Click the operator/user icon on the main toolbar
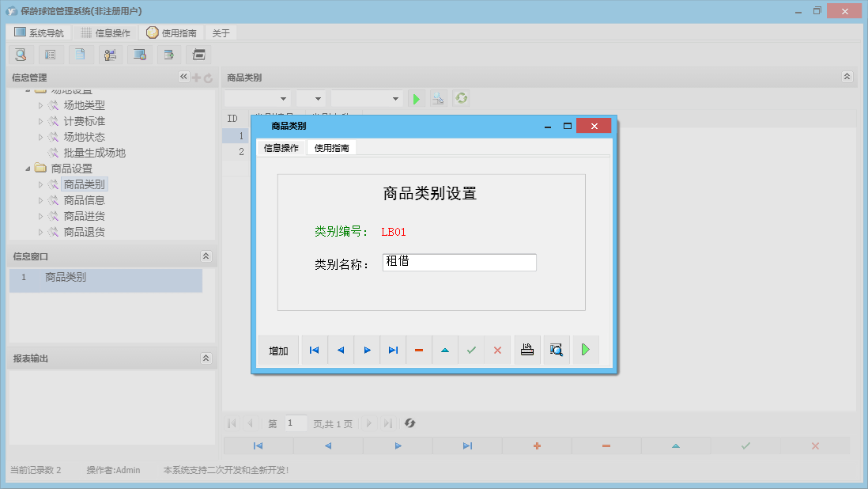The image size is (868, 489). [110, 54]
